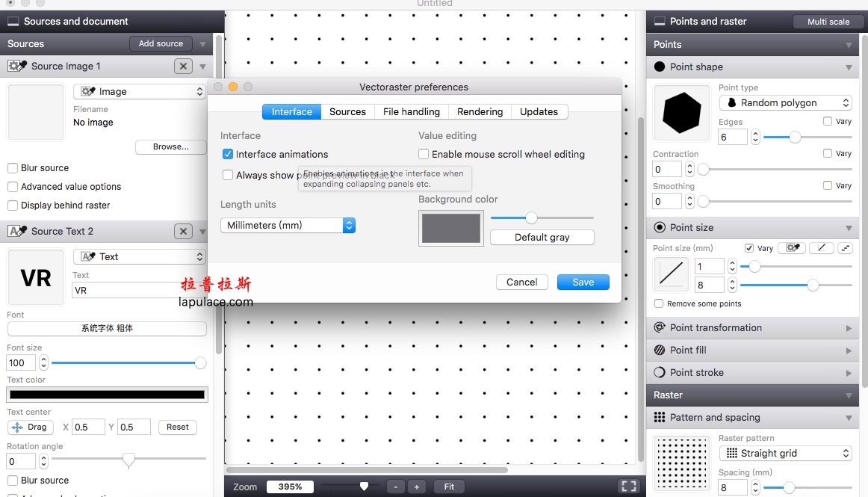
Task: Disable the Interface animations checkbox
Action: 228,155
